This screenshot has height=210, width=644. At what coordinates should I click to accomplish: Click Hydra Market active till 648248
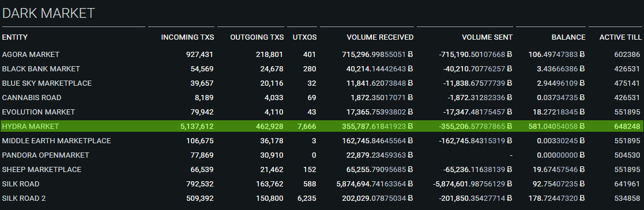pos(627,127)
